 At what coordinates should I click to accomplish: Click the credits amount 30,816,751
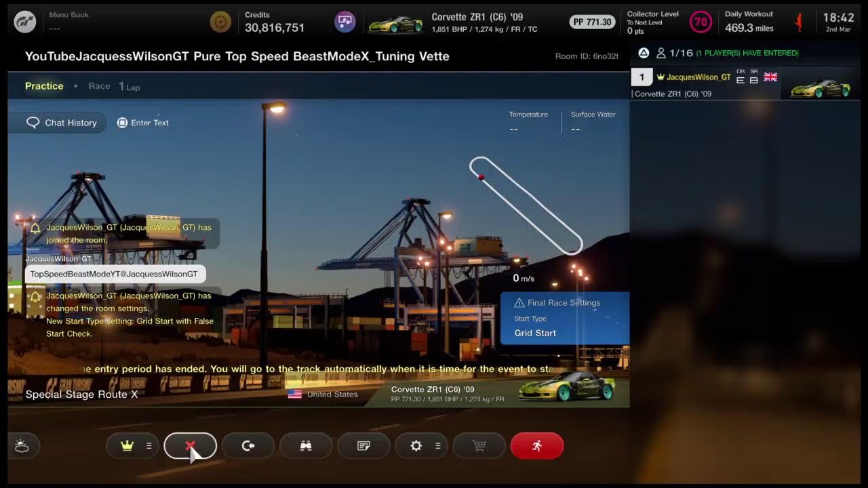275,28
